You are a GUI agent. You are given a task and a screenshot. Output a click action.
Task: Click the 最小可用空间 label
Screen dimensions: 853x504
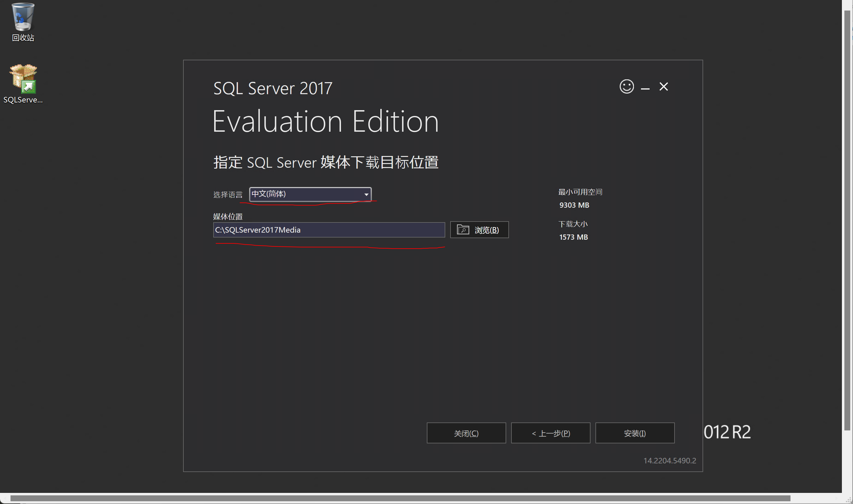[x=580, y=192]
